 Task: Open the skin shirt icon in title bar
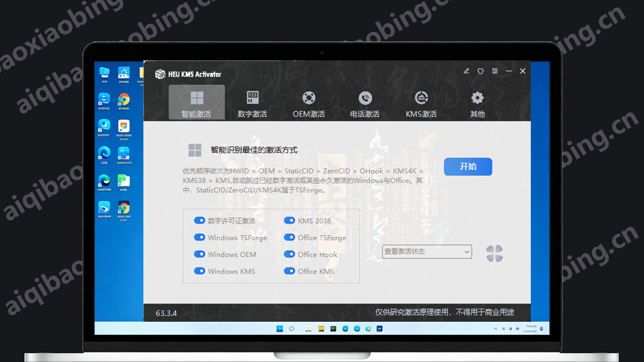(480, 71)
